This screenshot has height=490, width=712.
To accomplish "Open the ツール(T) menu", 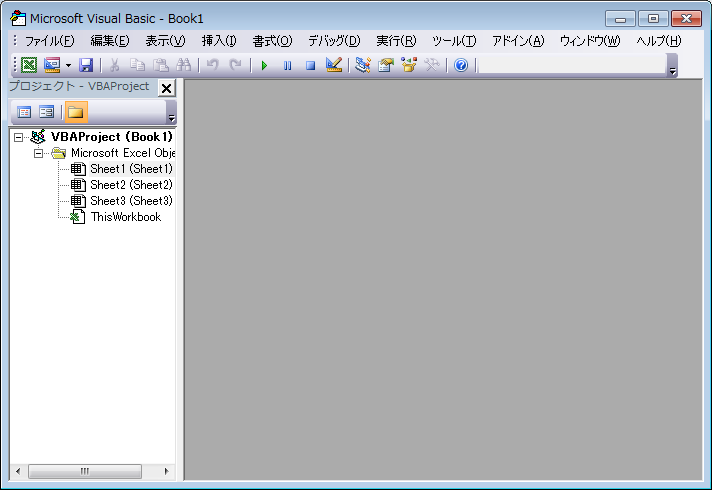I will pyautogui.click(x=454, y=41).
